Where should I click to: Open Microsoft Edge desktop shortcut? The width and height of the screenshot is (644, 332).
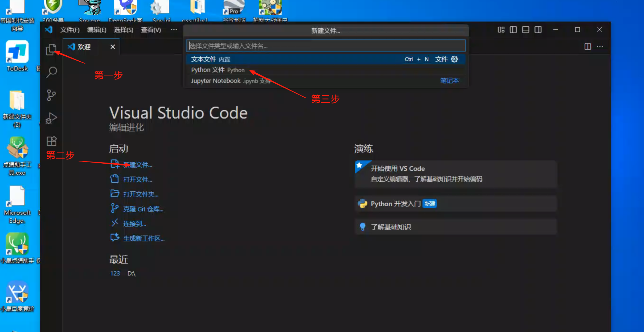17,205
